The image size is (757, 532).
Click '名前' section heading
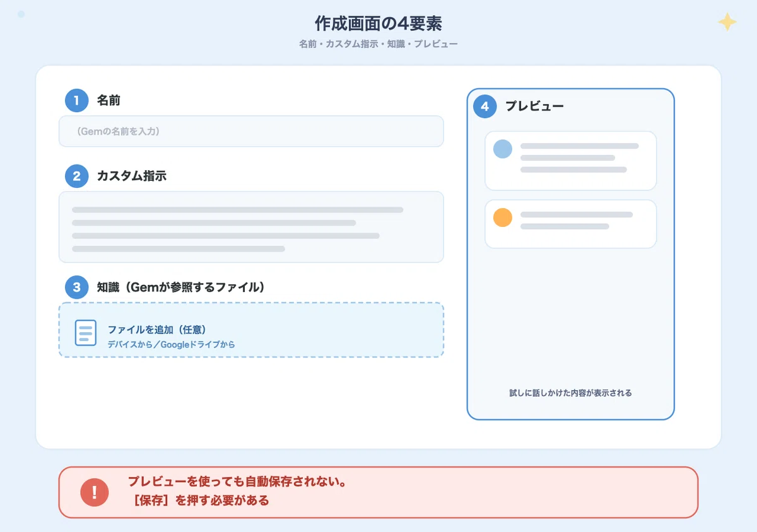(109, 101)
